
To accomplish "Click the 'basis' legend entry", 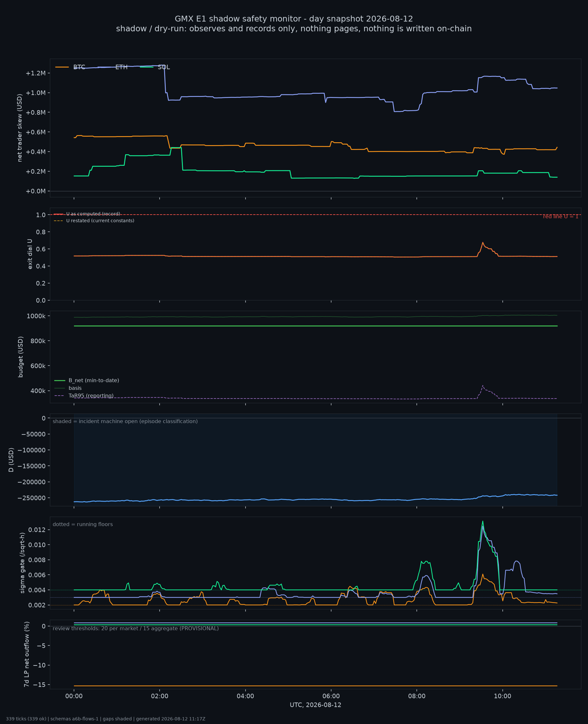I will pos(75,388).
